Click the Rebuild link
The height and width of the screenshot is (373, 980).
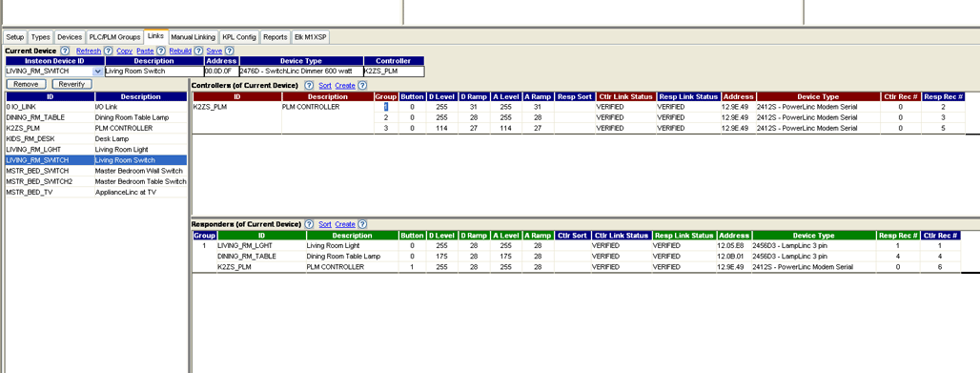180,51
